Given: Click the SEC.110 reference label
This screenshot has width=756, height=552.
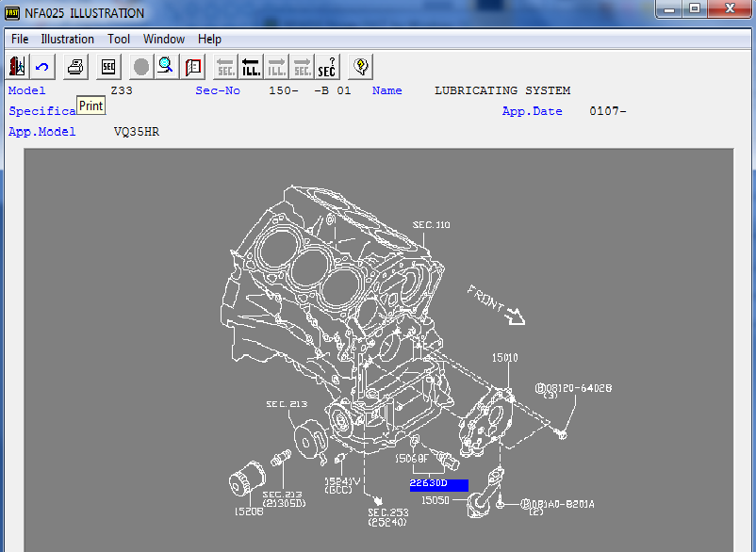Looking at the screenshot, I should 432,225.
